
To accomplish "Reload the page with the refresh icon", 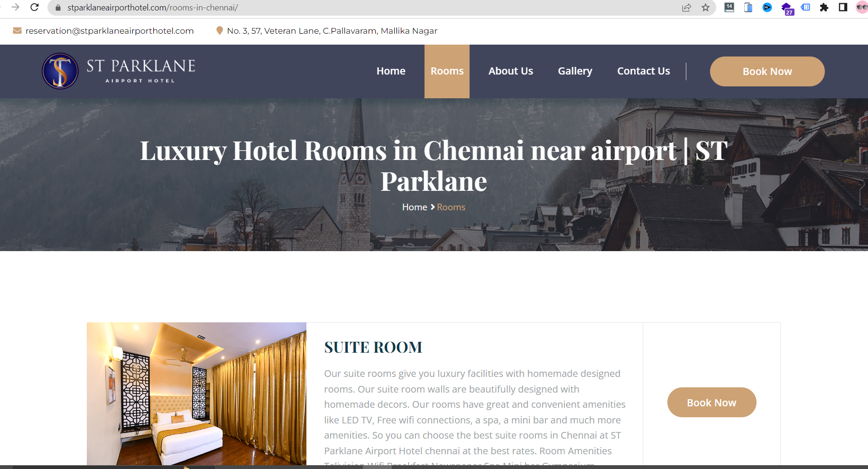I will (x=35, y=8).
